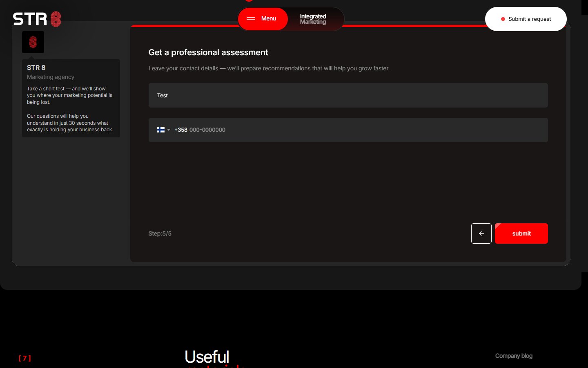This screenshot has height=368, width=588.
Task: Focus the name field containing Test
Action: point(348,95)
